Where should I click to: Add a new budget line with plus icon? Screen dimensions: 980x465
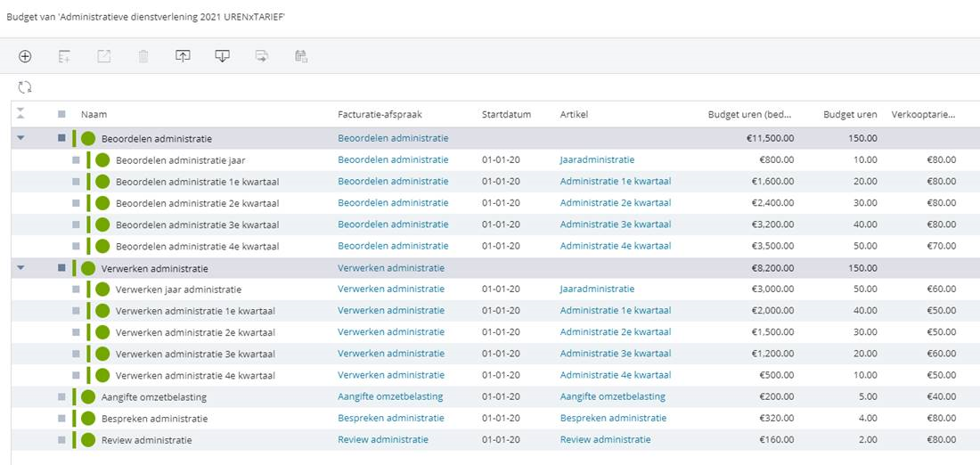(24, 56)
